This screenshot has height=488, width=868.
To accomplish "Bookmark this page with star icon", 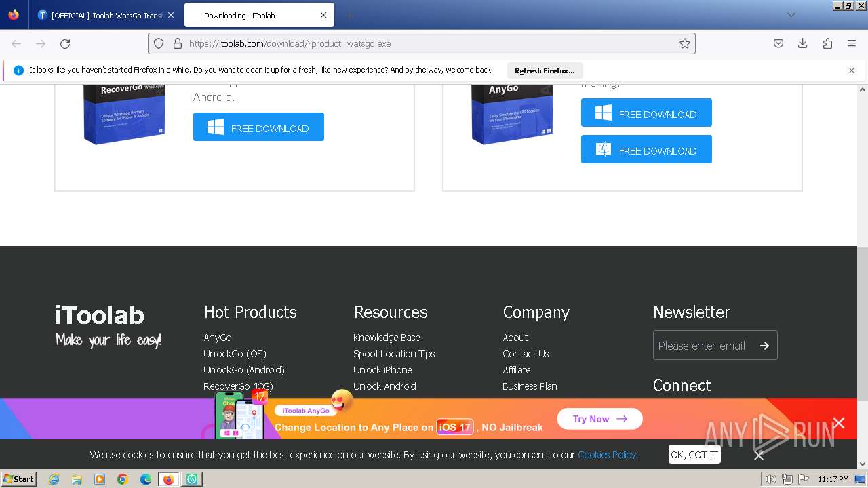I will (x=685, y=43).
